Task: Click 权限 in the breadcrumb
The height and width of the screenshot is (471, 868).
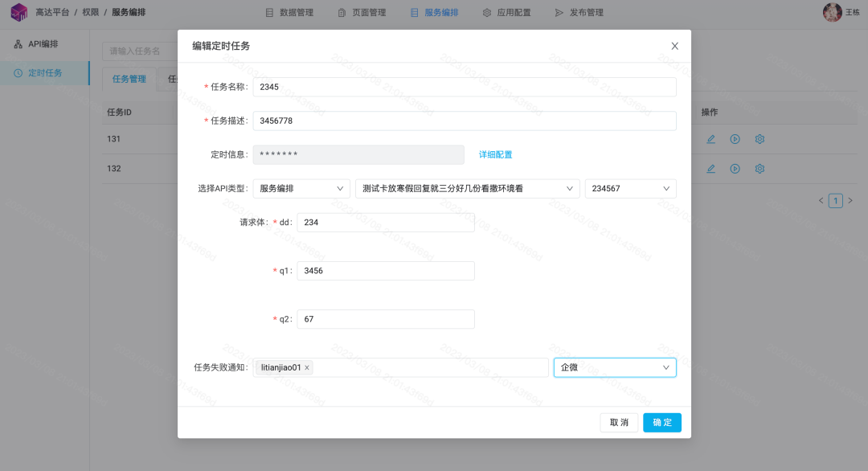Action: [91, 12]
